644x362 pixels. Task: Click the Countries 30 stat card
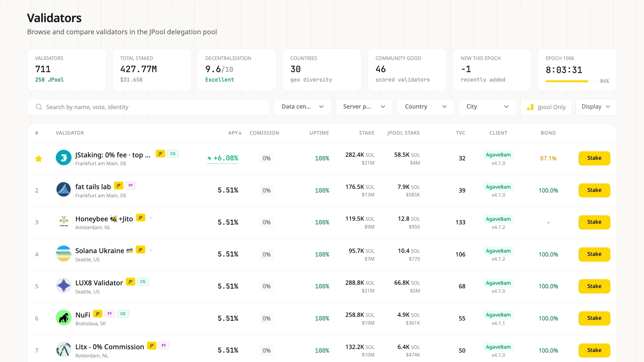click(x=322, y=70)
